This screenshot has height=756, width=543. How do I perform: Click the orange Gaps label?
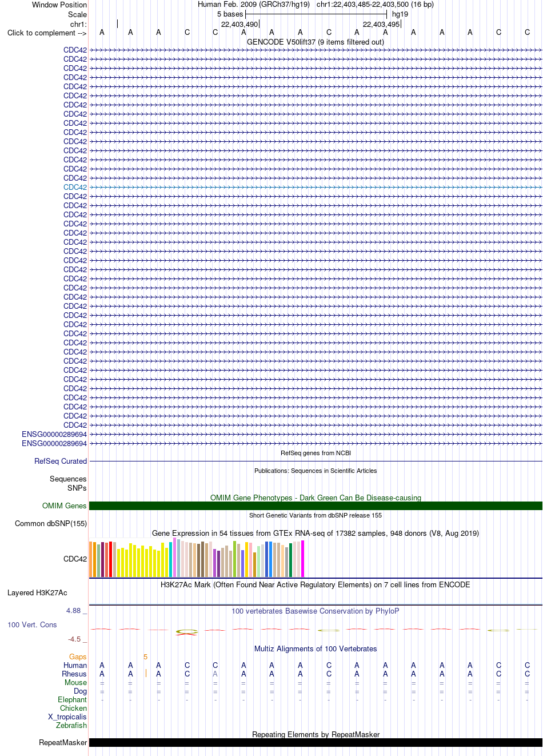click(x=78, y=657)
